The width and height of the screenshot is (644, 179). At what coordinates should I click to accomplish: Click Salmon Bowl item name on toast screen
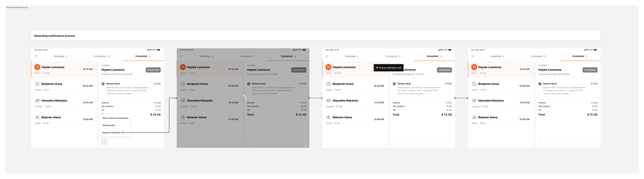pyautogui.click(x=404, y=84)
